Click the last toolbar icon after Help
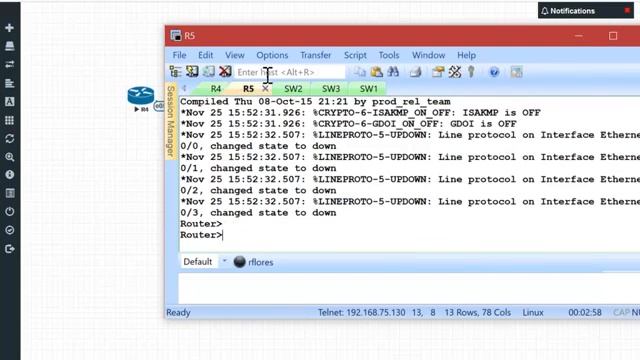The height and width of the screenshot is (360, 640). [x=516, y=72]
